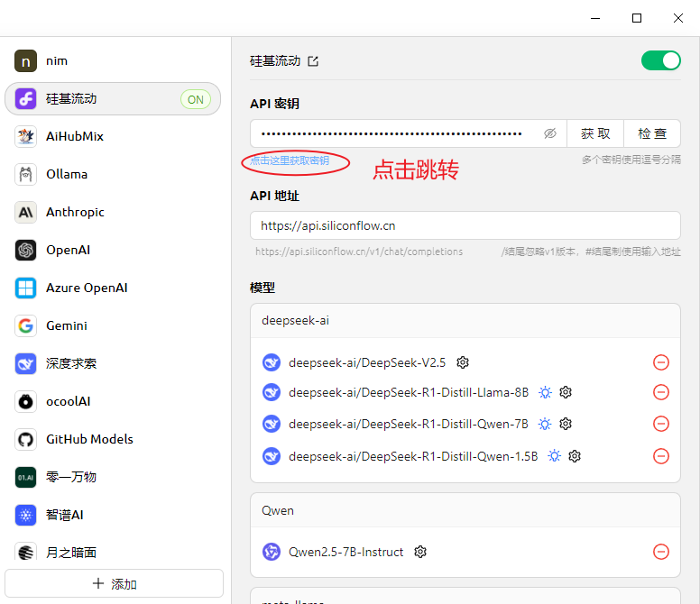The image size is (700, 604).
Task: Click the nim provider avatar icon
Action: tap(25, 60)
